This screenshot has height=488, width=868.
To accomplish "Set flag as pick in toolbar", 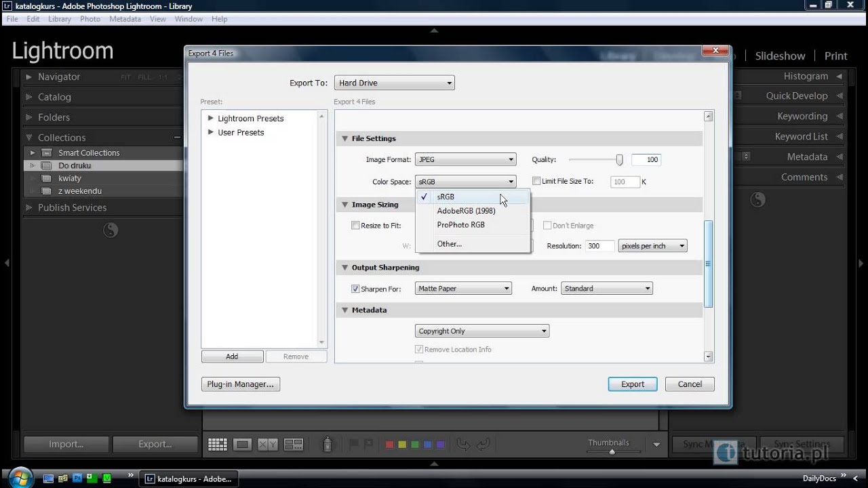I will click(x=353, y=445).
